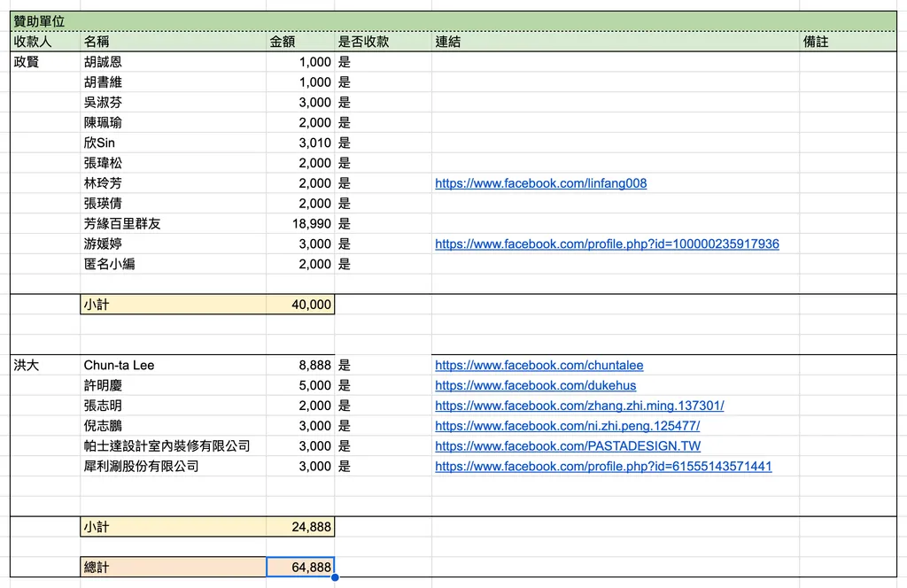Screen dimensions: 907x588
Task: Select the 是否收款 column header cell
Action: coord(383,42)
